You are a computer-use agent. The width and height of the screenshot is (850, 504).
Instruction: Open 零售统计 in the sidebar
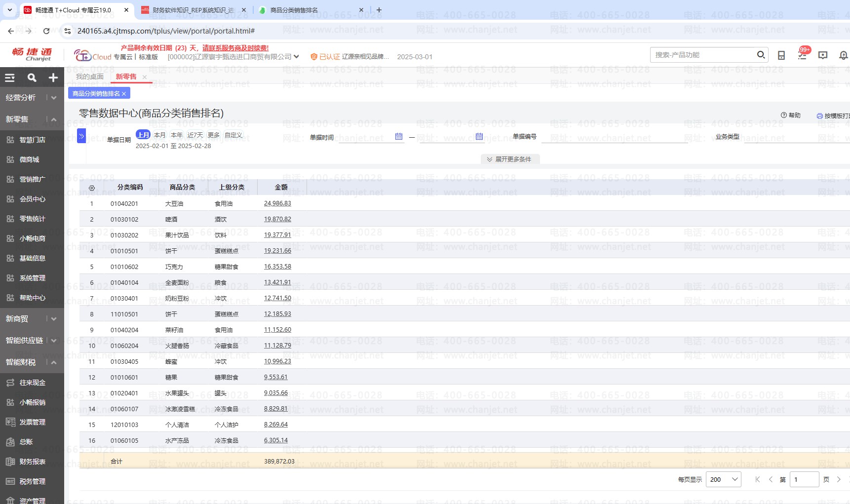pyautogui.click(x=32, y=219)
